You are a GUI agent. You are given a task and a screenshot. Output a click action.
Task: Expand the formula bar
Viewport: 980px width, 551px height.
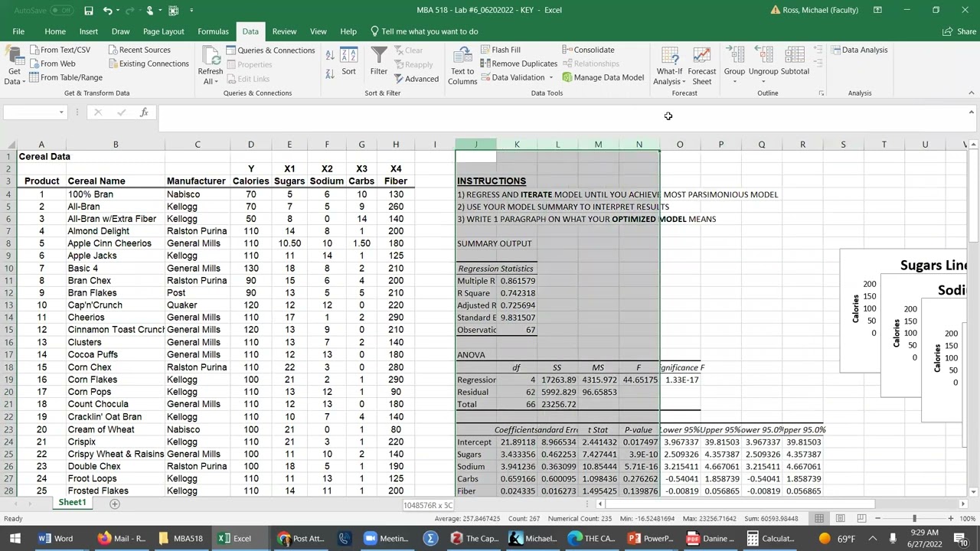pos(971,112)
